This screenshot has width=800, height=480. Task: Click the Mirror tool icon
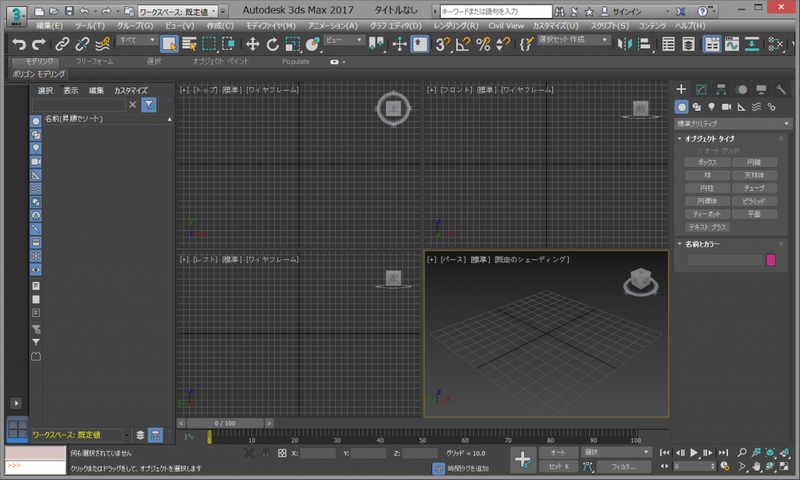tap(624, 44)
